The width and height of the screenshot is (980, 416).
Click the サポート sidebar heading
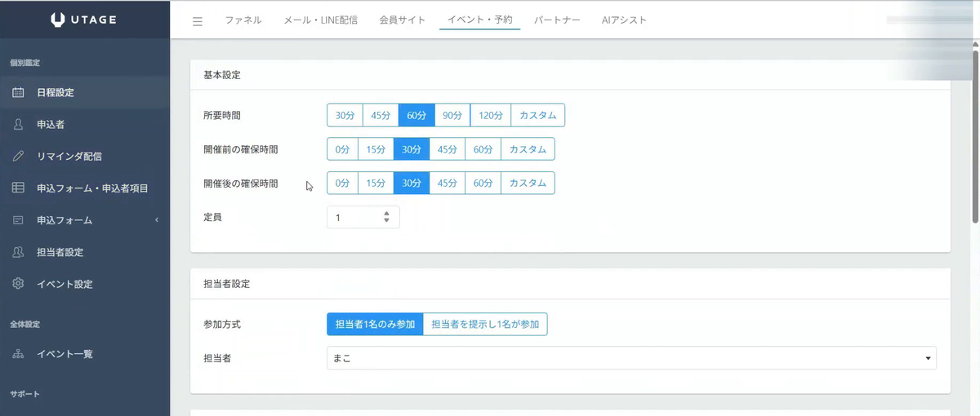pos(25,394)
